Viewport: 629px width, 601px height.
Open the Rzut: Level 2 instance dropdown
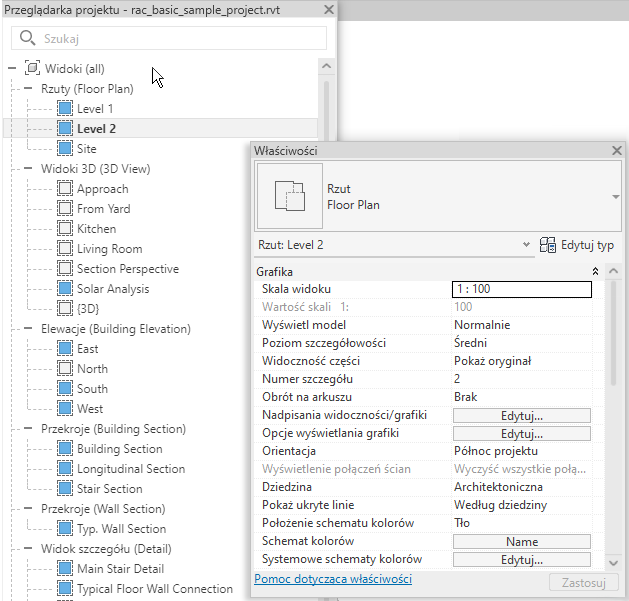pos(526,244)
